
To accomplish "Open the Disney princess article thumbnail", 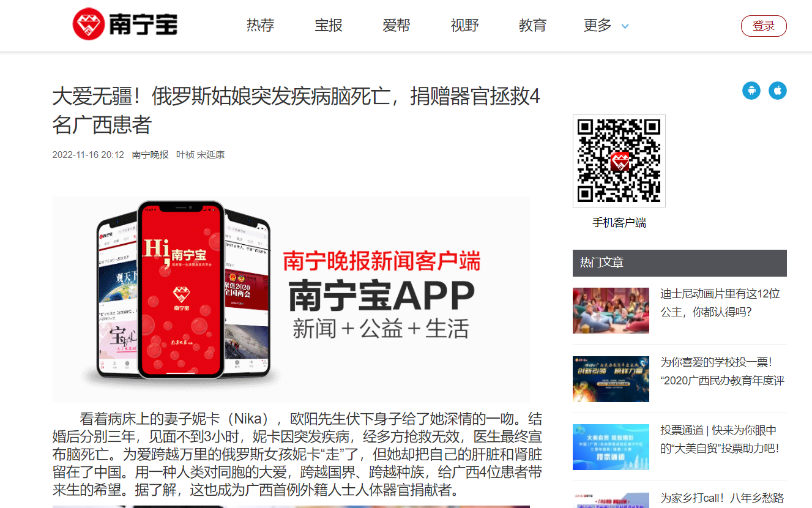I will point(611,310).
